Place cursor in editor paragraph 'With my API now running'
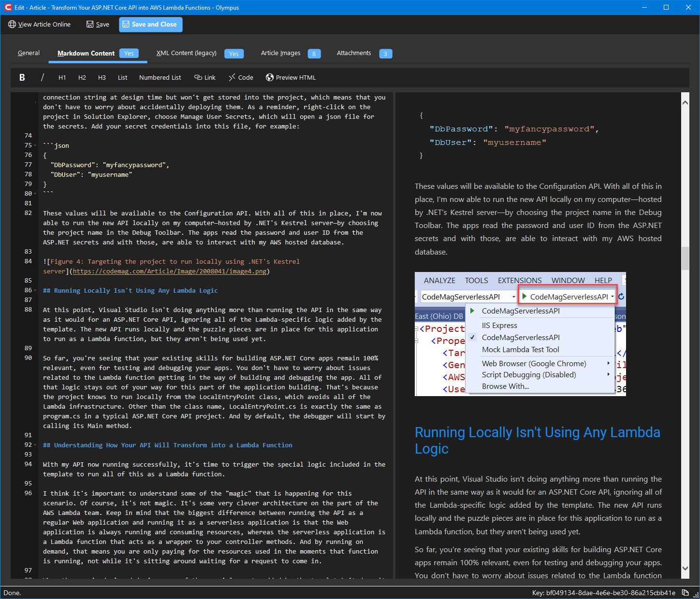Screen dimensions: 700x599 point(214,469)
